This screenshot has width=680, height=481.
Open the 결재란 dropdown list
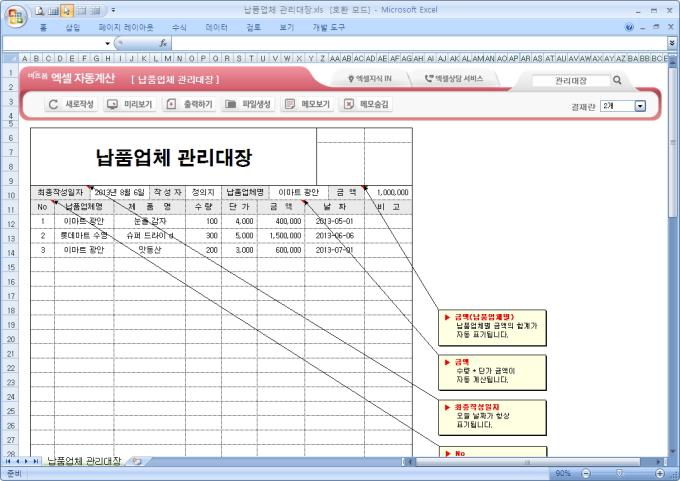click(x=640, y=105)
